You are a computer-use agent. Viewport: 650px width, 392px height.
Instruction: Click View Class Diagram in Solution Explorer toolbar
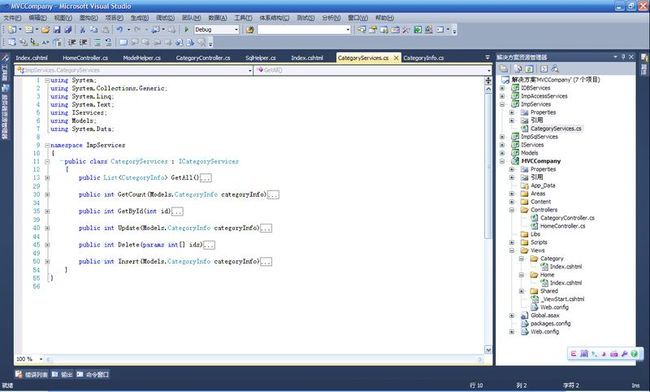point(555,69)
